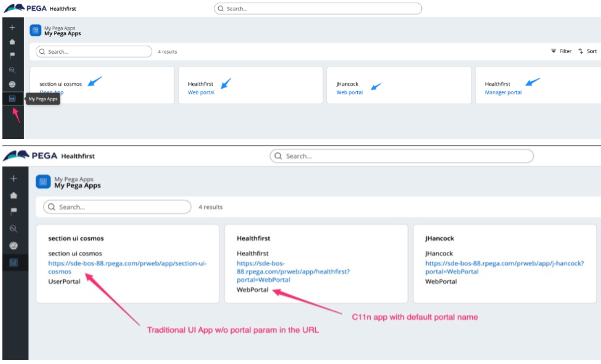Viewport: 601px width, 364px height.
Task: Click WebPortal text on lower JHancock card
Action: click(441, 281)
